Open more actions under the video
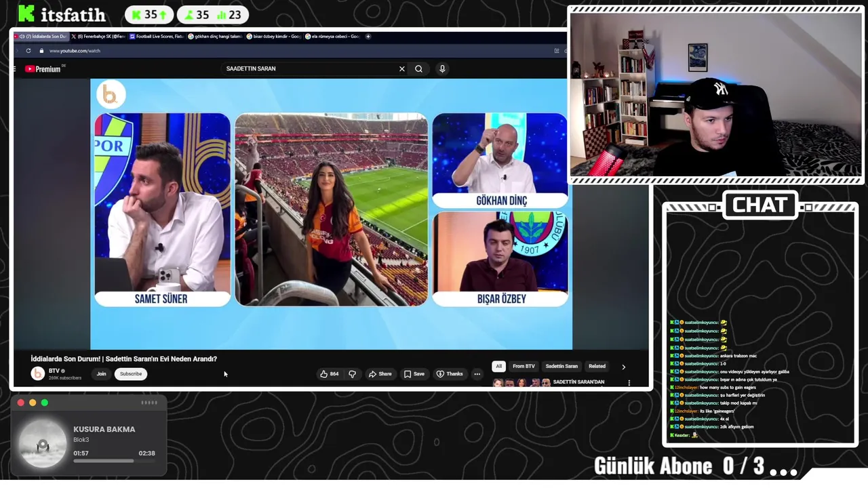The image size is (868, 488). tap(477, 374)
